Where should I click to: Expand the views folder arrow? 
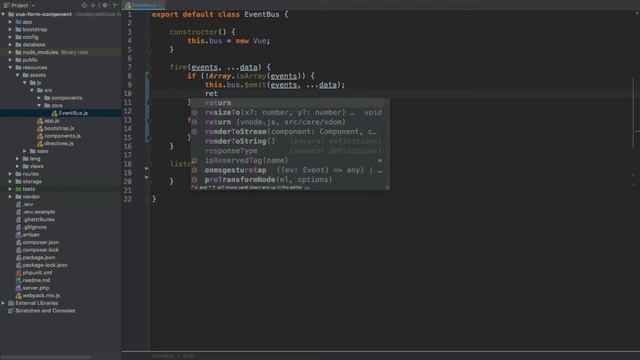[18, 166]
